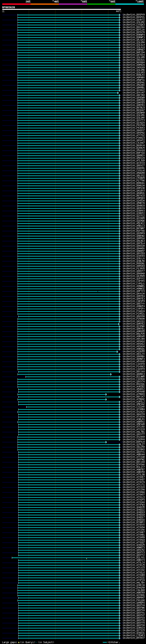Click hit label UniRef100_Q9ZWH9
This screenshot has height=644, width=146.
pos(134,113)
